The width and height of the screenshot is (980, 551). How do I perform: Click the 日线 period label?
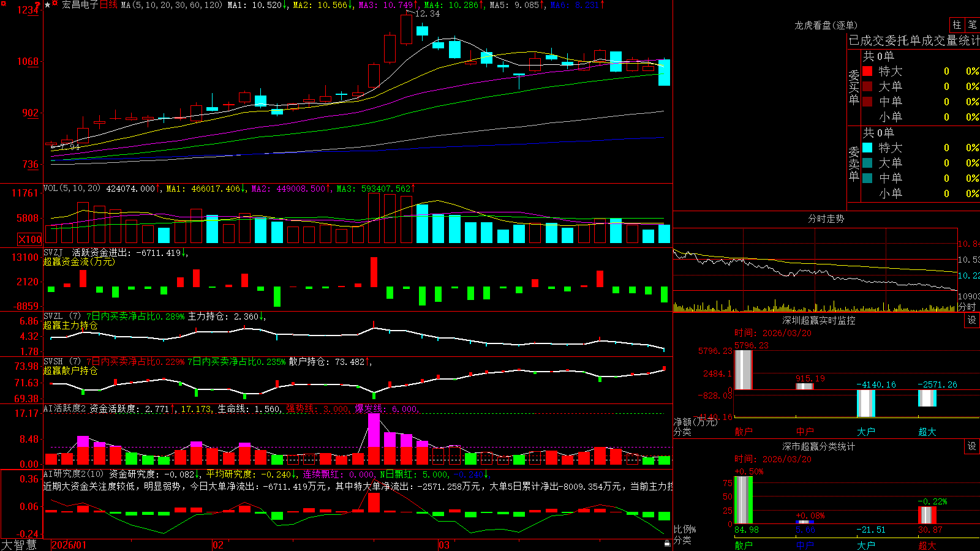click(108, 5)
